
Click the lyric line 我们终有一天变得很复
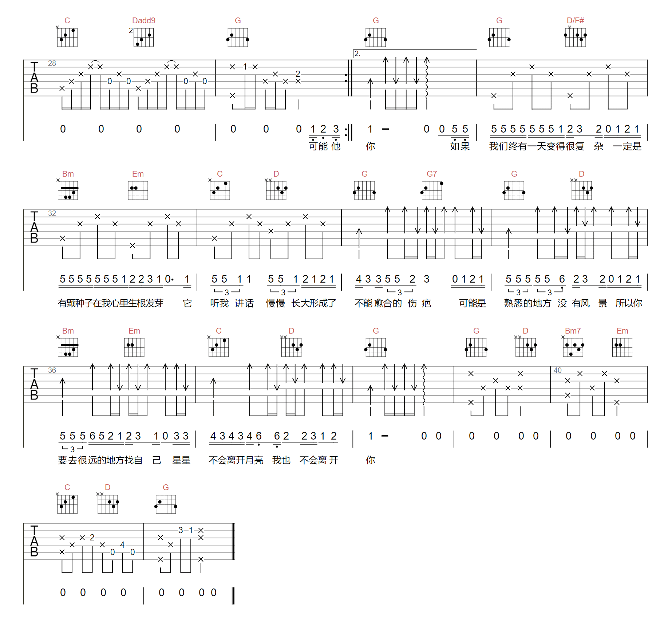pyautogui.click(x=537, y=146)
